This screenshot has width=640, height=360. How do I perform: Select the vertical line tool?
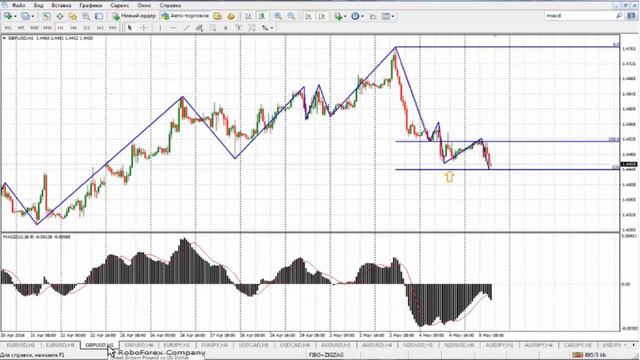tap(160, 28)
